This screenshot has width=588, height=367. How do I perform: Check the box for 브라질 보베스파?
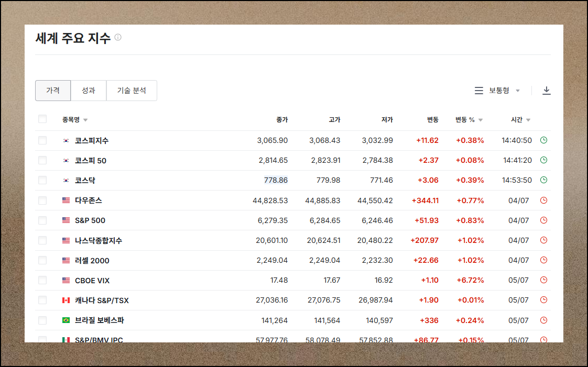42,320
